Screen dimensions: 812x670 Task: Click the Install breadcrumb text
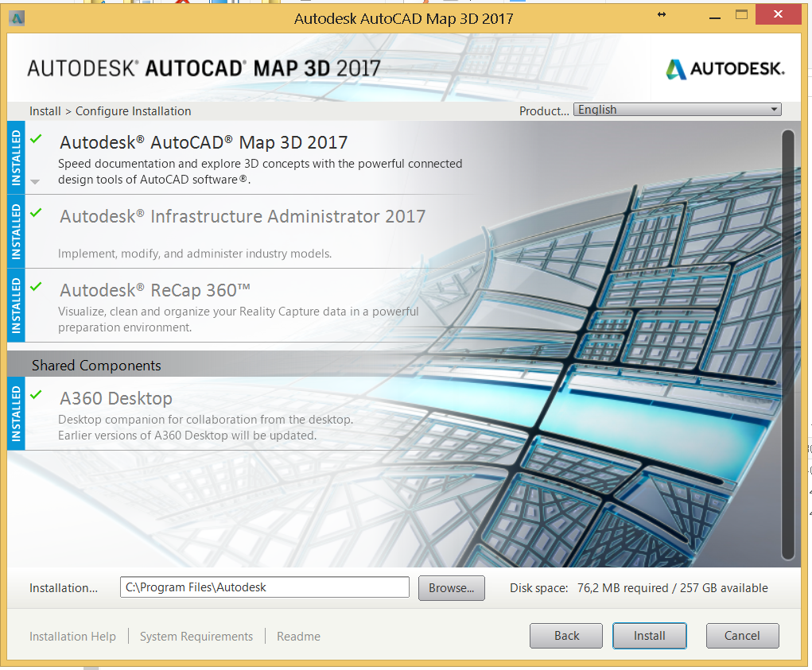click(45, 111)
